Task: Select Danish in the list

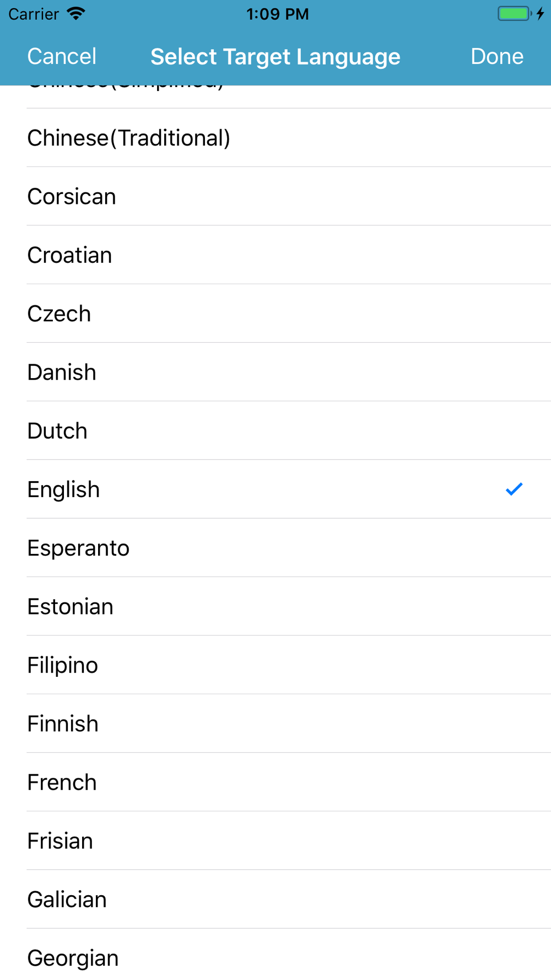Action: coord(275,372)
